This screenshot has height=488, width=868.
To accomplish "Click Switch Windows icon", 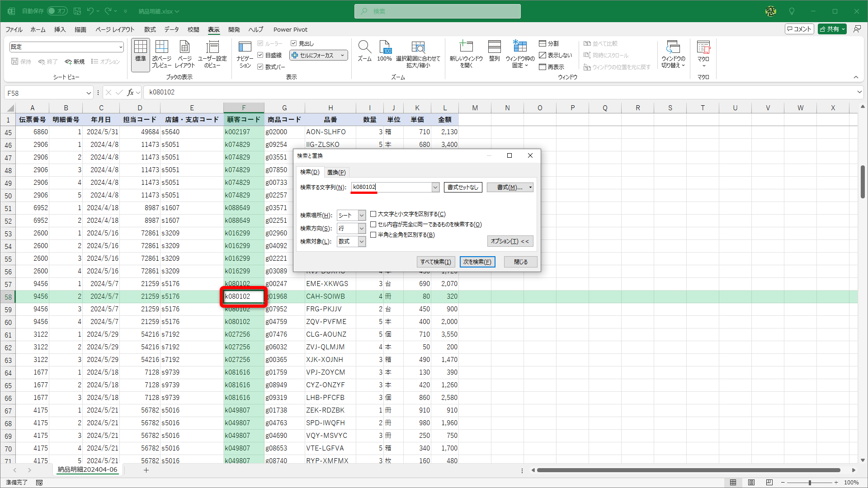I will pyautogui.click(x=673, y=47).
